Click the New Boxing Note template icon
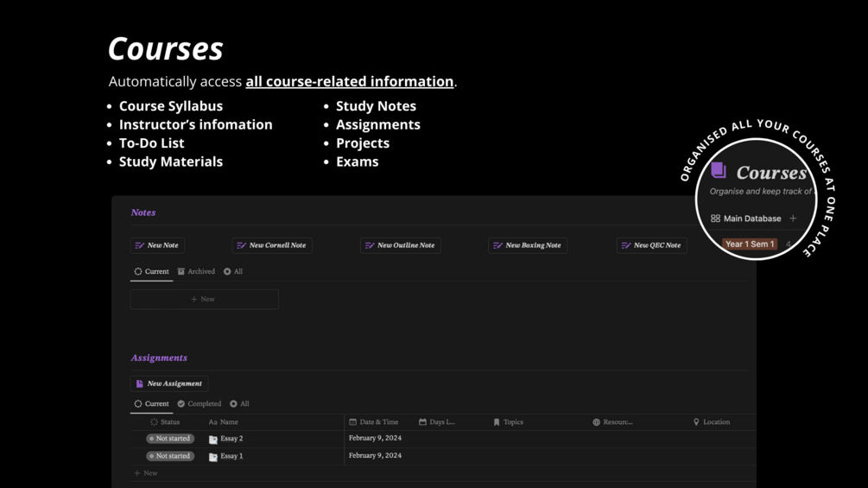The height and width of the screenshot is (488, 868). point(497,245)
